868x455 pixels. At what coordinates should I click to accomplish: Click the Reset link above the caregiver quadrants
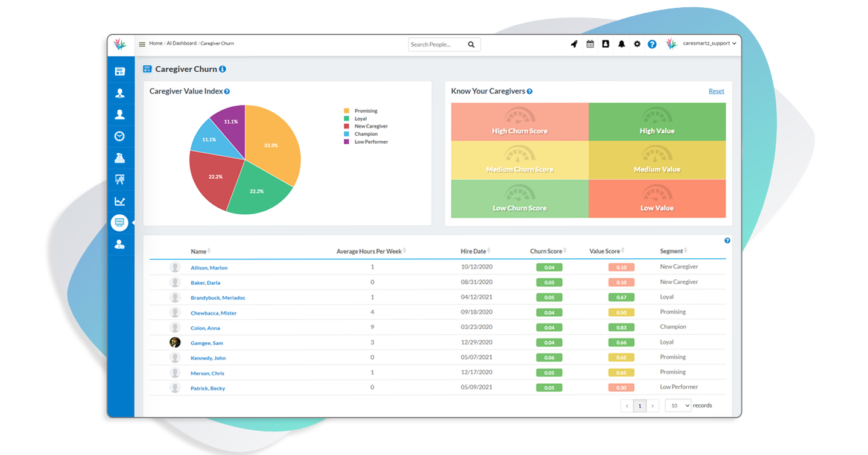(716, 91)
